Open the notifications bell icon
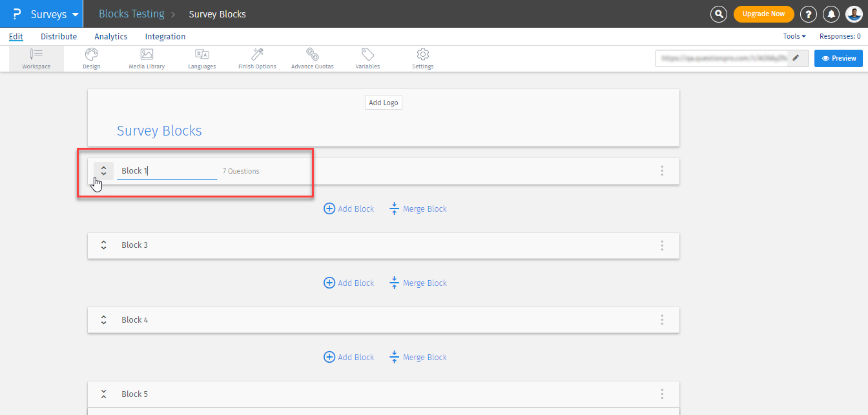The width and height of the screenshot is (868, 415). pyautogui.click(x=831, y=14)
